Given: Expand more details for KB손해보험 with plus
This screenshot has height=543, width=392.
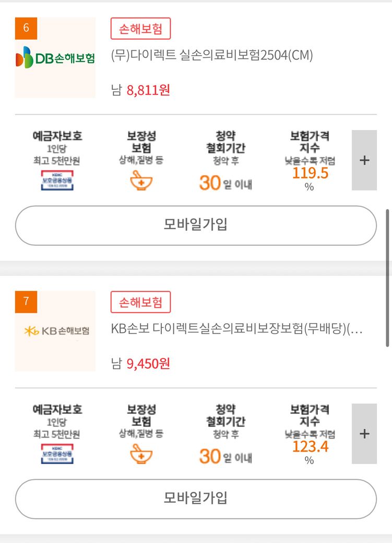Looking at the screenshot, I should coord(364,434).
